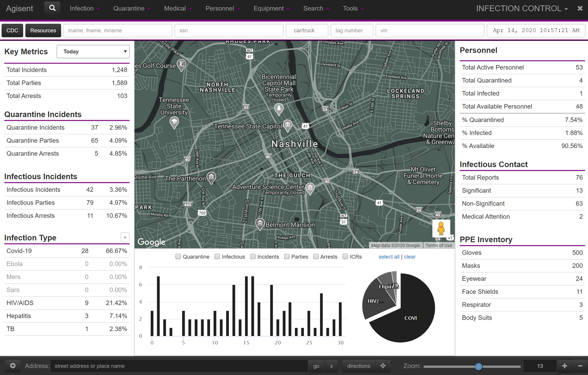Click the select all link
This screenshot has width=588, height=375.
(389, 257)
